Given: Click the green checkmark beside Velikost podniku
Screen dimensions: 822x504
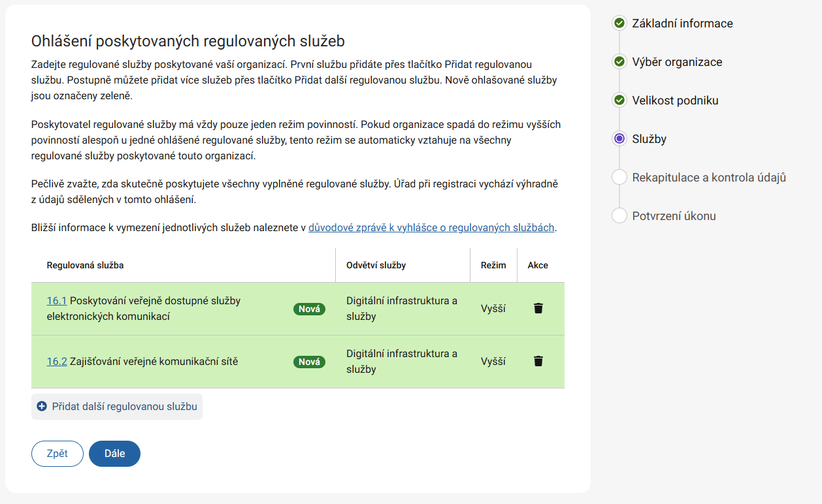Looking at the screenshot, I should [619, 101].
